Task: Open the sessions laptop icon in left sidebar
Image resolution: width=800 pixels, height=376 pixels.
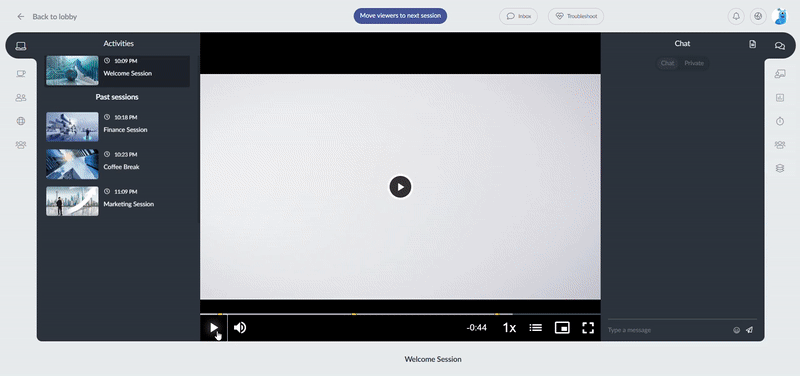Action: 21,46
